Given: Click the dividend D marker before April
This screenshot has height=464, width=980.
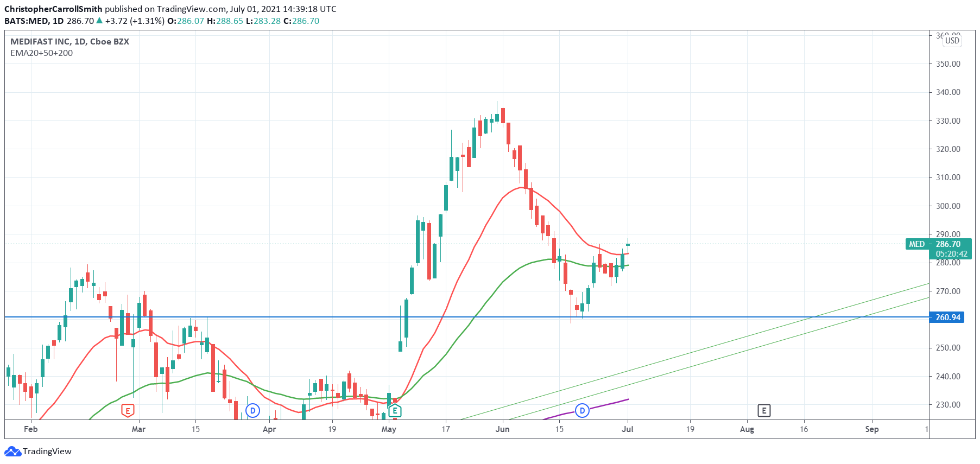Looking at the screenshot, I should coord(252,411).
